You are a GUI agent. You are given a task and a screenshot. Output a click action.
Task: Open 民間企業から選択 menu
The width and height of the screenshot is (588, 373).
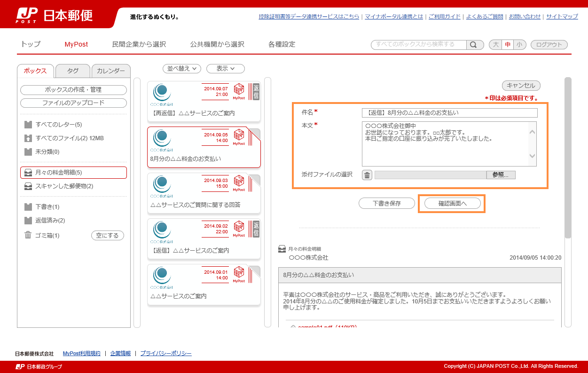(139, 44)
